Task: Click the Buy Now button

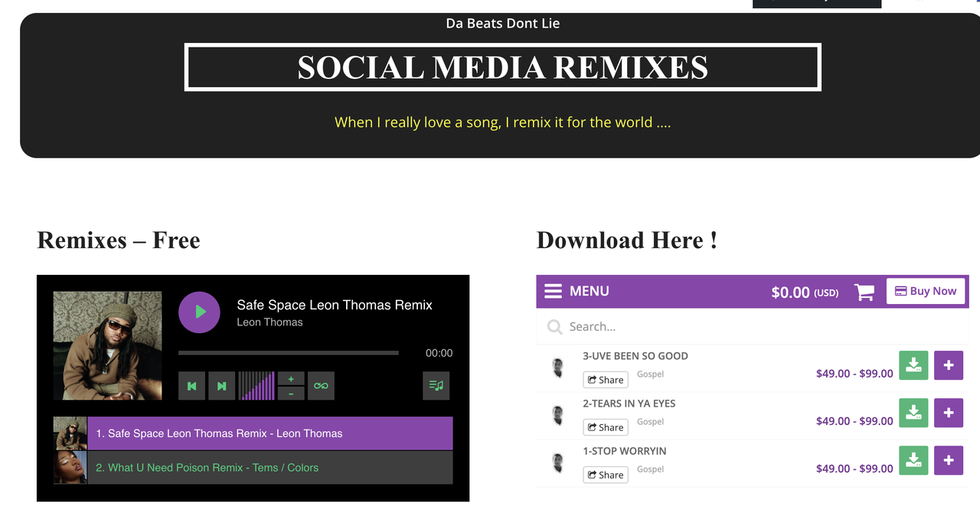Action: [926, 291]
